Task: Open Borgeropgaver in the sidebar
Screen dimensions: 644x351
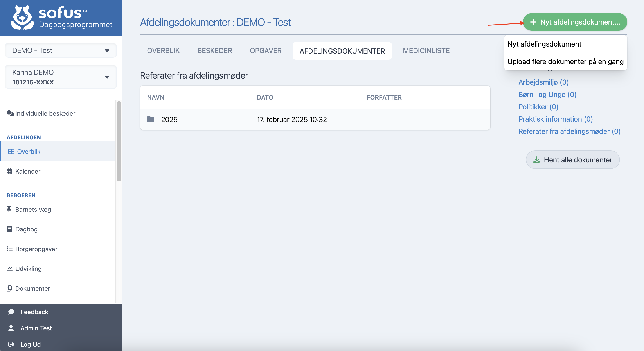Action: click(58, 249)
